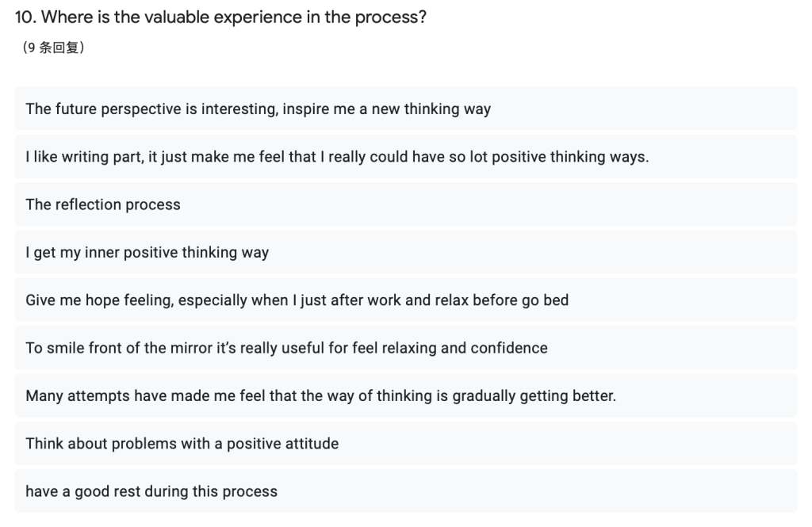Click "The reflection process" response row

pos(103,204)
